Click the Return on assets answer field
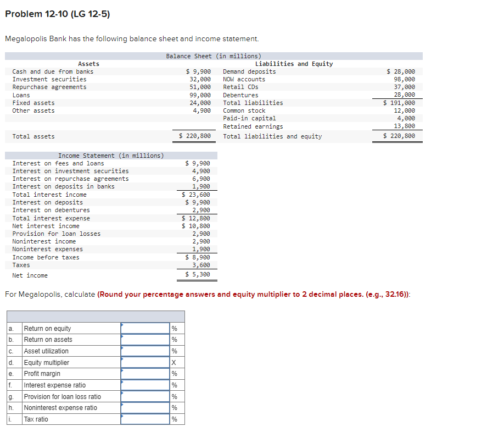 point(145,339)
